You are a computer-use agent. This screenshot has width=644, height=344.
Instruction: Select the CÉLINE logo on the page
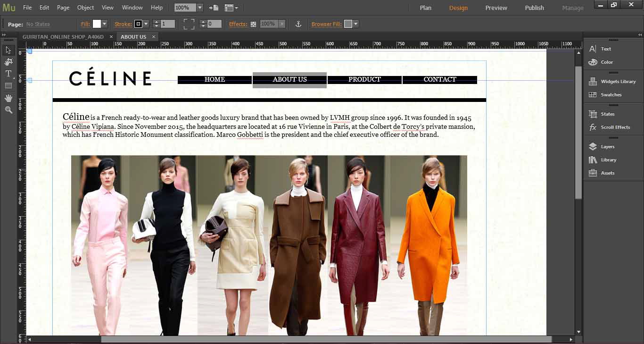(110, 77)
